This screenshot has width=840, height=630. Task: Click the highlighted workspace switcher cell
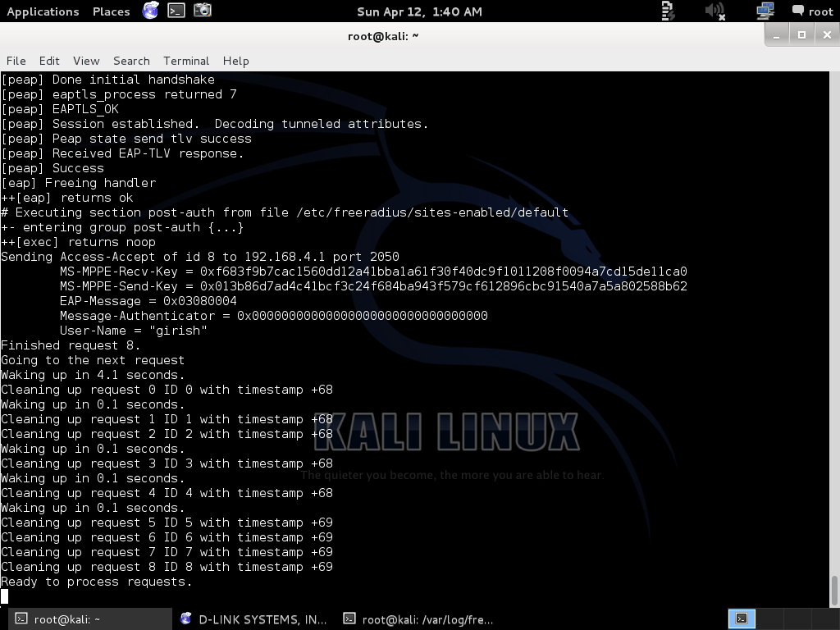click(x=742, y=619)
